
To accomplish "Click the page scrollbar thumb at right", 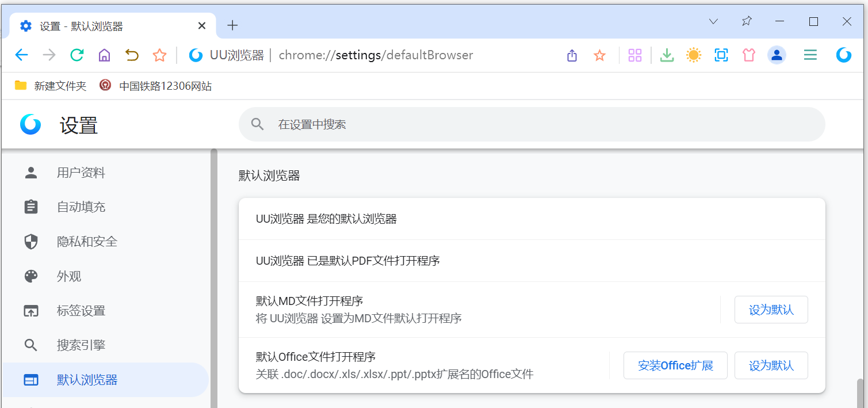I will pos(861,393).
